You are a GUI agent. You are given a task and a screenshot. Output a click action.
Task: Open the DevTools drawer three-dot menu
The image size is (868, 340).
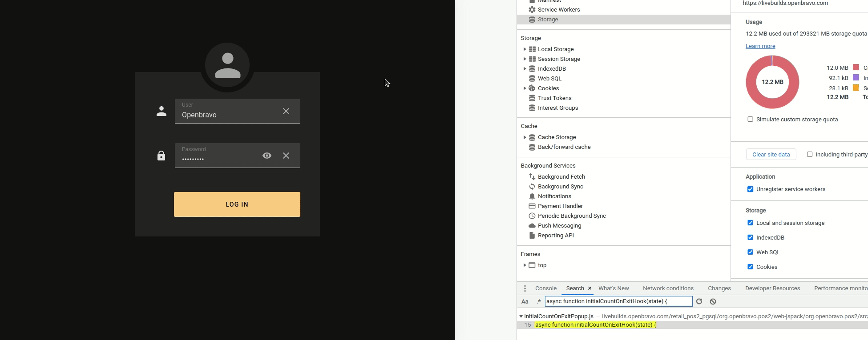525,288
